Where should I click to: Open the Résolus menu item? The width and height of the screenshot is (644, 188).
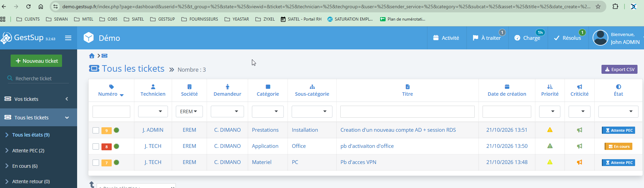(x=568, y=38)
